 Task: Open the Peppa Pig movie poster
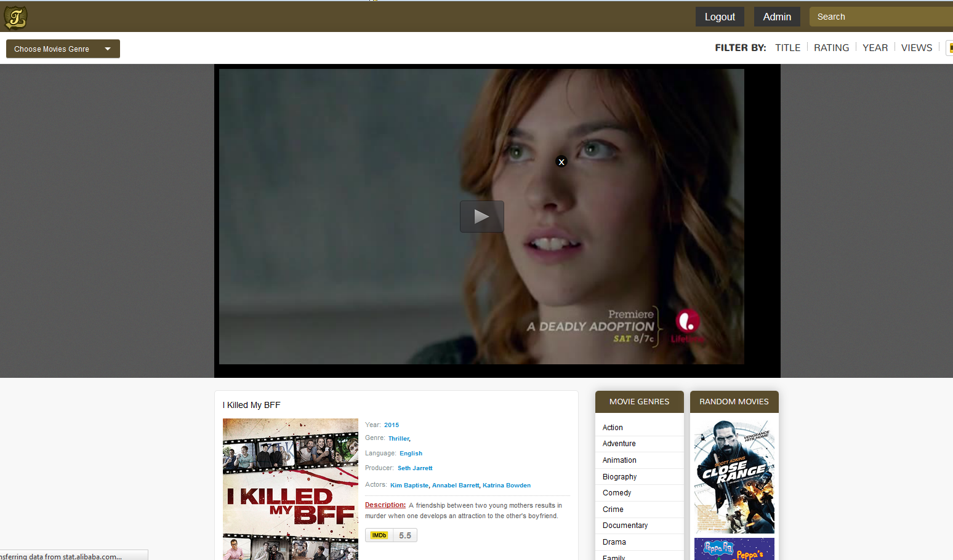click(734, 549)
